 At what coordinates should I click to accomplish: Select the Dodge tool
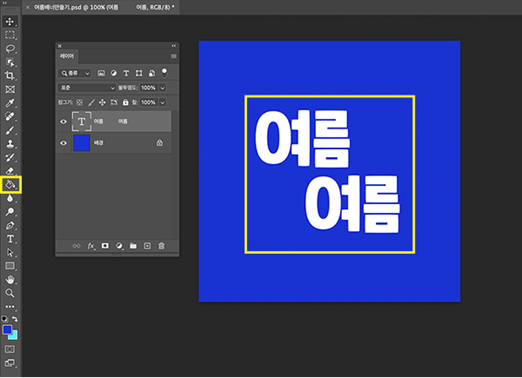point(10,212)
